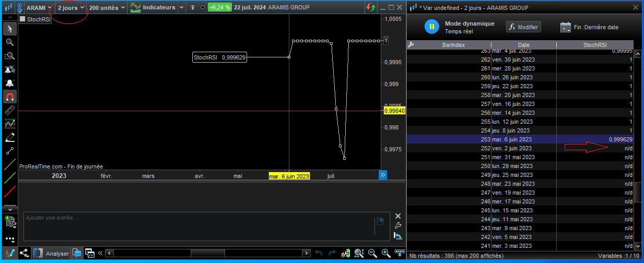The image size is (644, 263).
Task: Select the green line drawing tool
Action: (9, 178)
